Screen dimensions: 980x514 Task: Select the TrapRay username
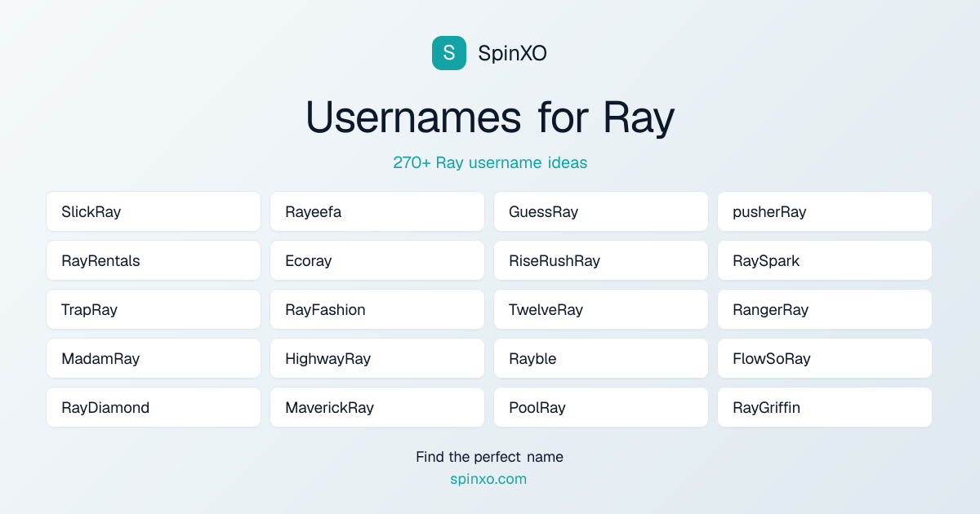154,309
